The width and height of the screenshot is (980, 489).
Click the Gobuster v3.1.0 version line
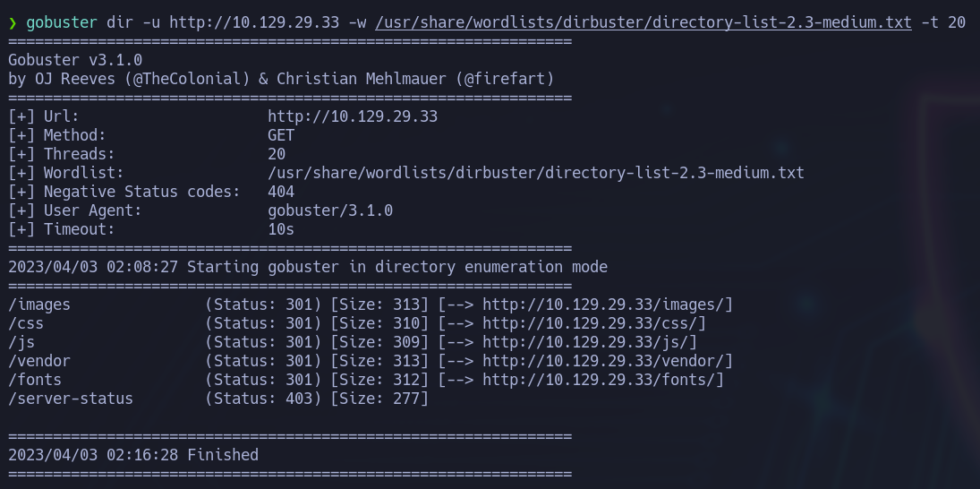pos(75,60)
